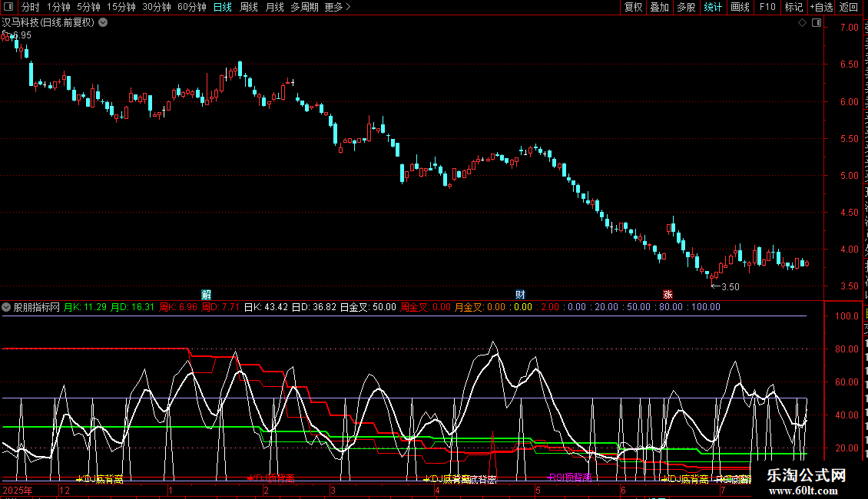Viewport: 868px width, 499px height.
Task: Click the month 7 marker on time axis
Action: 722,490
